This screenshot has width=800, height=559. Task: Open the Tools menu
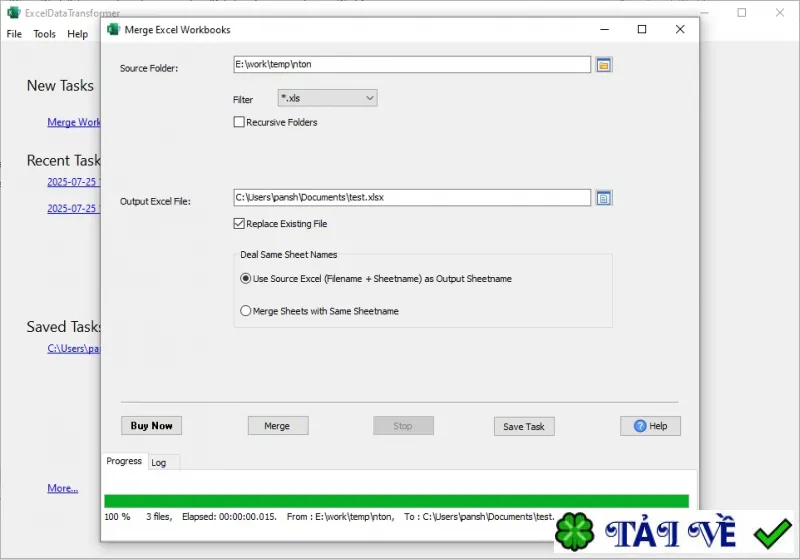[x=44, y=34]
